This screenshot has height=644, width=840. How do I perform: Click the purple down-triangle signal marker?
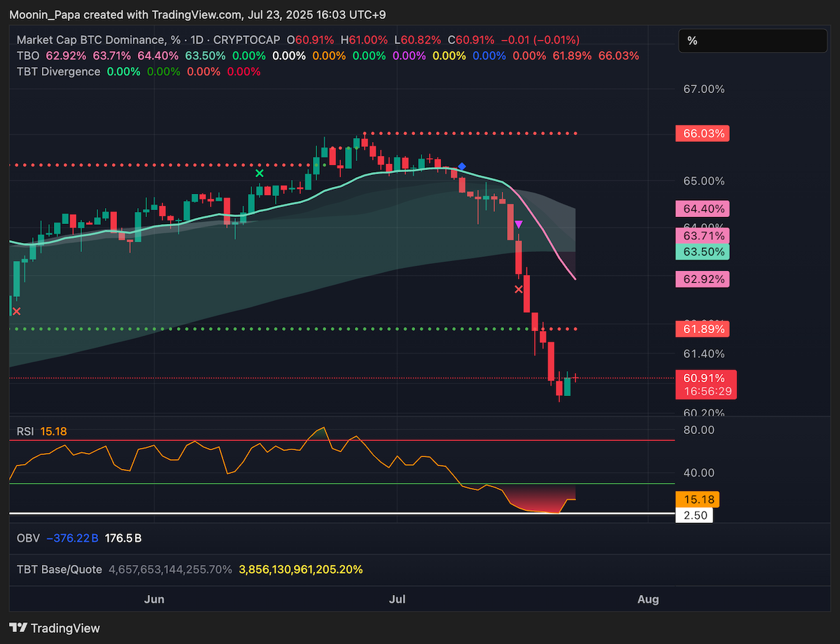(519, 225)
